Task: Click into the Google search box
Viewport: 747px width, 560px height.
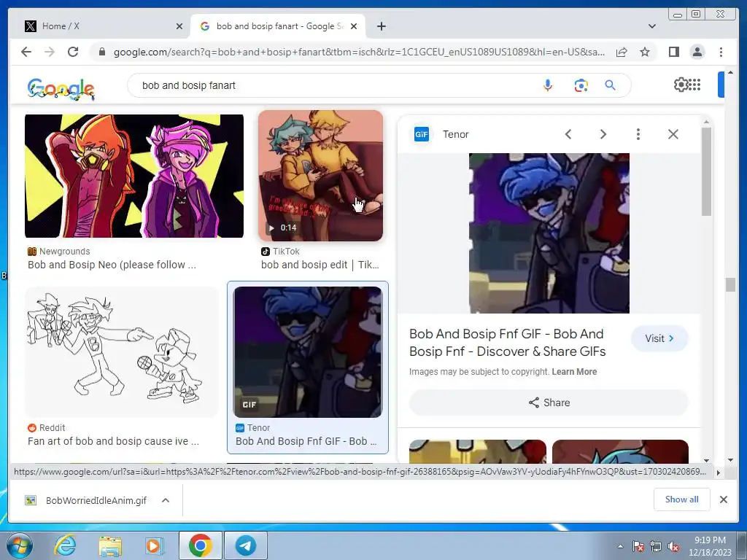Action: tap(333, 85)
